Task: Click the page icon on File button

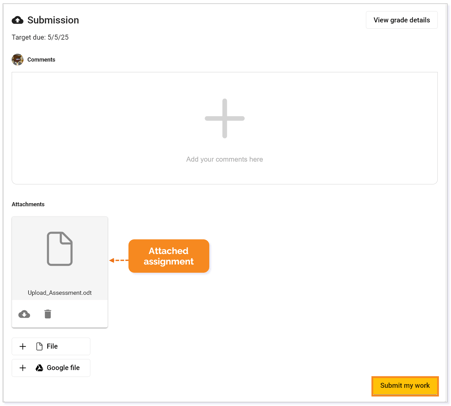Action: coord(39,346)
